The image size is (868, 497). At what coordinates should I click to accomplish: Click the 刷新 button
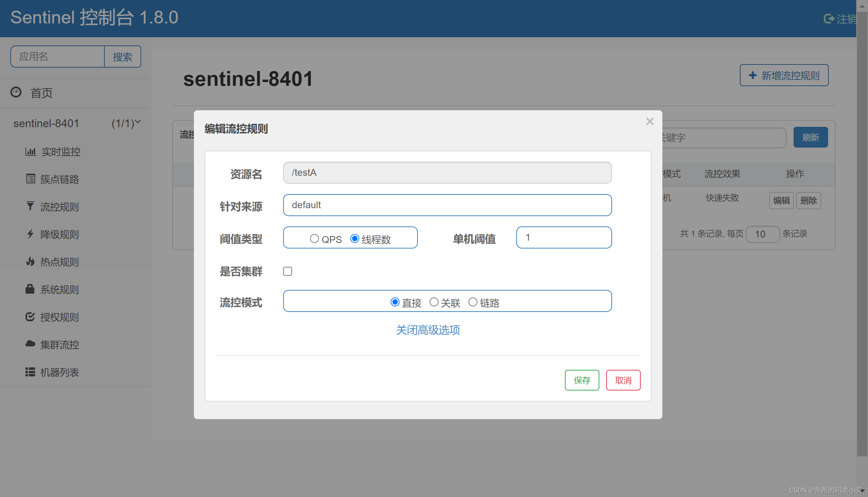(x=810, y=138)
